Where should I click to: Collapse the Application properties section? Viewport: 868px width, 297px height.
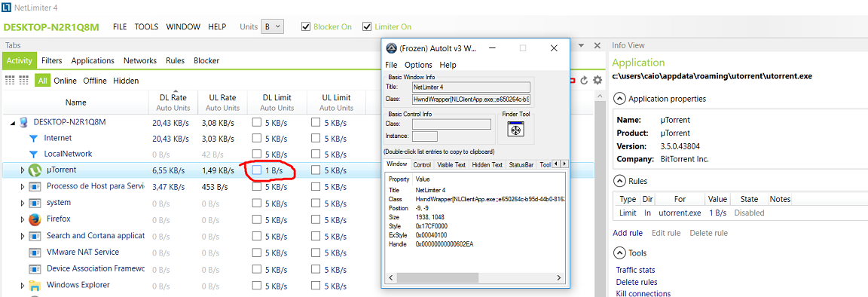(619, 99)
